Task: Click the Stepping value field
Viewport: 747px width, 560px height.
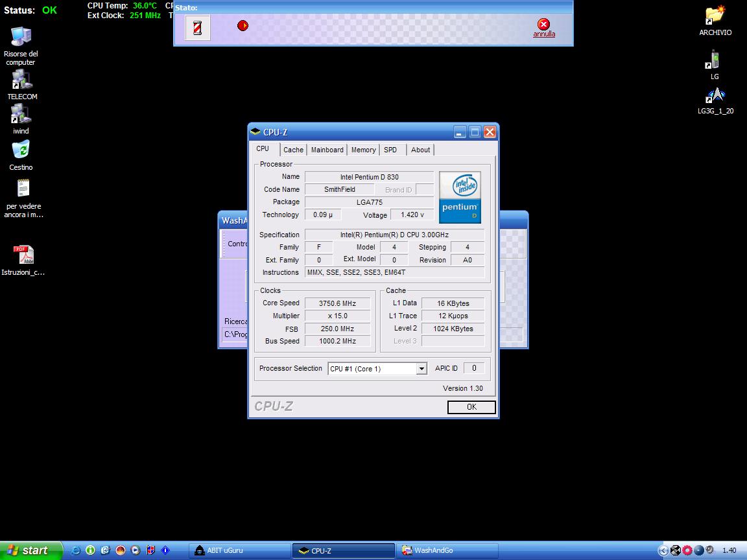Action: (468, 247)
